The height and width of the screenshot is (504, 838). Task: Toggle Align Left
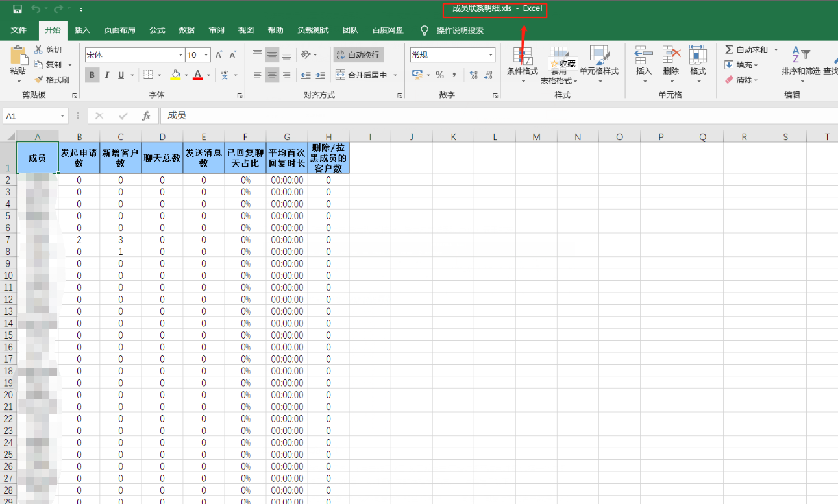click(258, 75)
